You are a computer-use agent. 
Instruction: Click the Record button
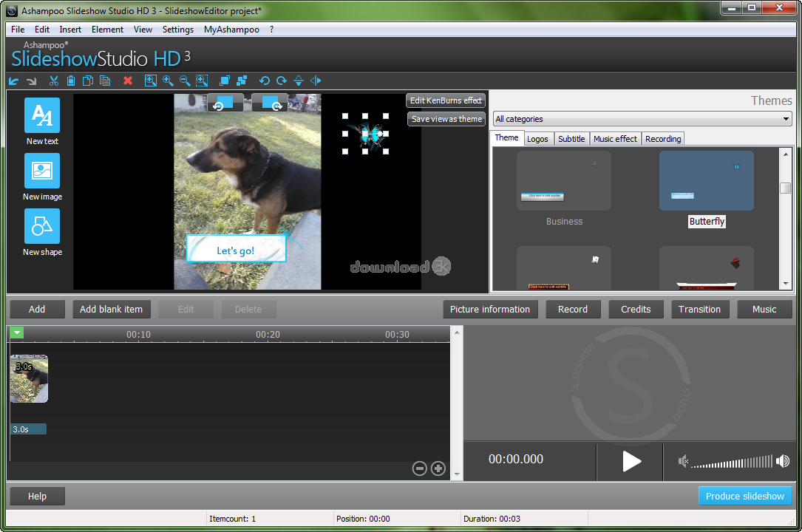coord(573,309)
